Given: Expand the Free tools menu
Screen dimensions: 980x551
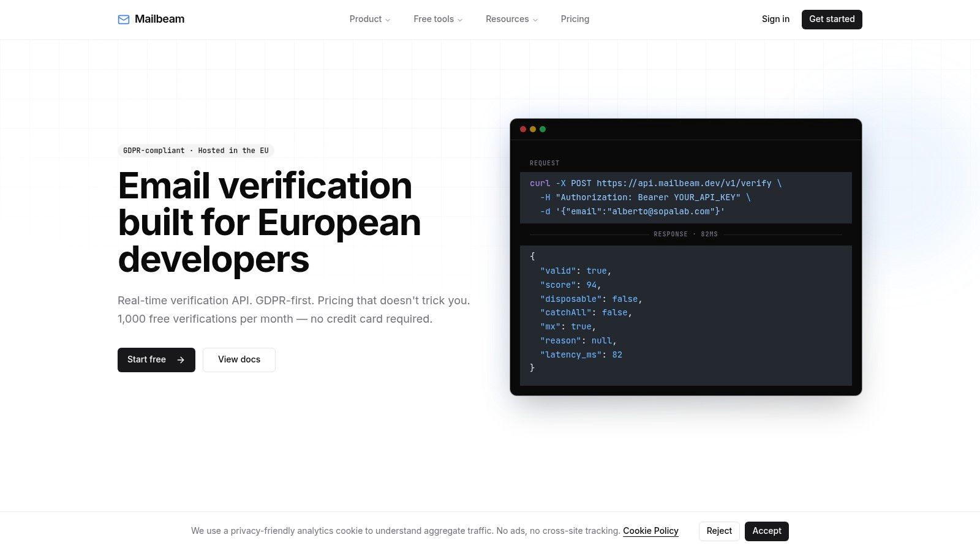Looking at the screenshot, I should 438,19.
